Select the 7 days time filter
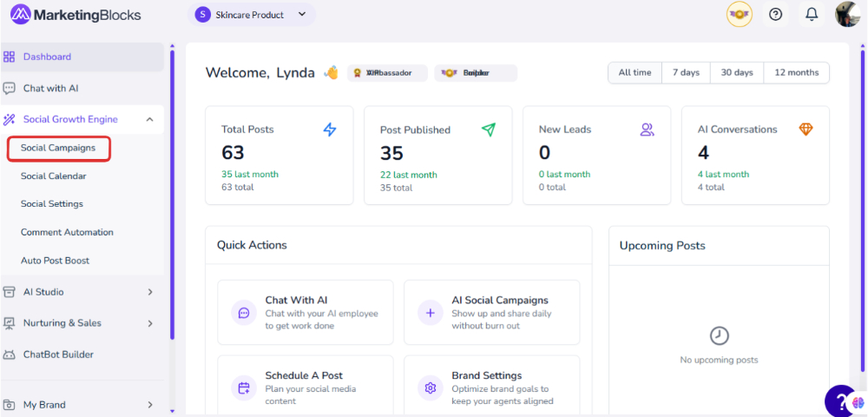The height and width of the screenshot is (417, 868). point(686,73)
